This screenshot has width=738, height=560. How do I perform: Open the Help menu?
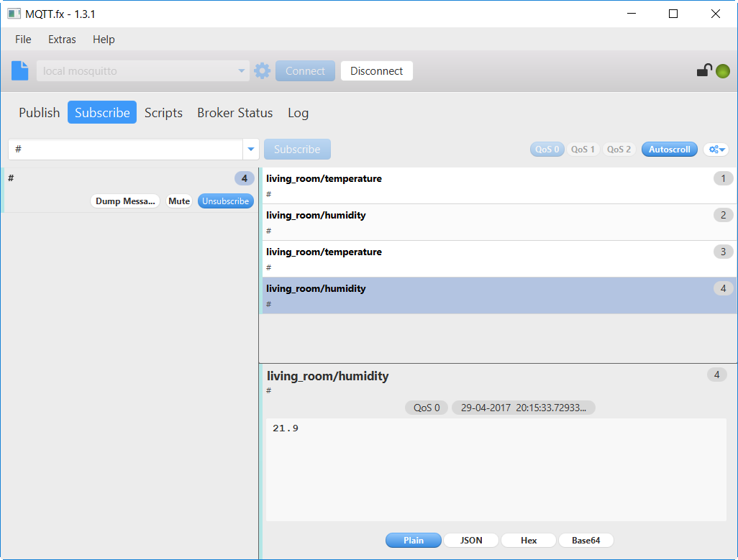pyautogui.click(x=104, y=40)
